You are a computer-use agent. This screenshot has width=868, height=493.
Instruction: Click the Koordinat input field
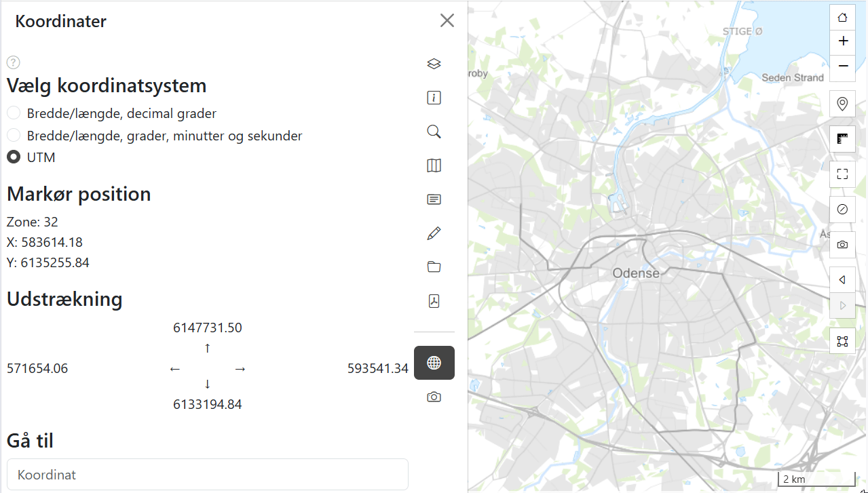point(207,475)
